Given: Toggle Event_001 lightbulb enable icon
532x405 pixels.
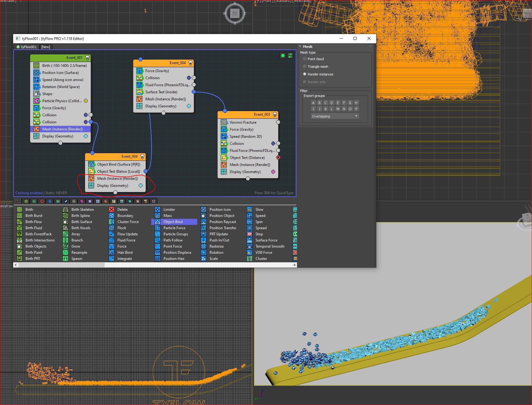Looking at the screenshot, I should tap(87, 58).
